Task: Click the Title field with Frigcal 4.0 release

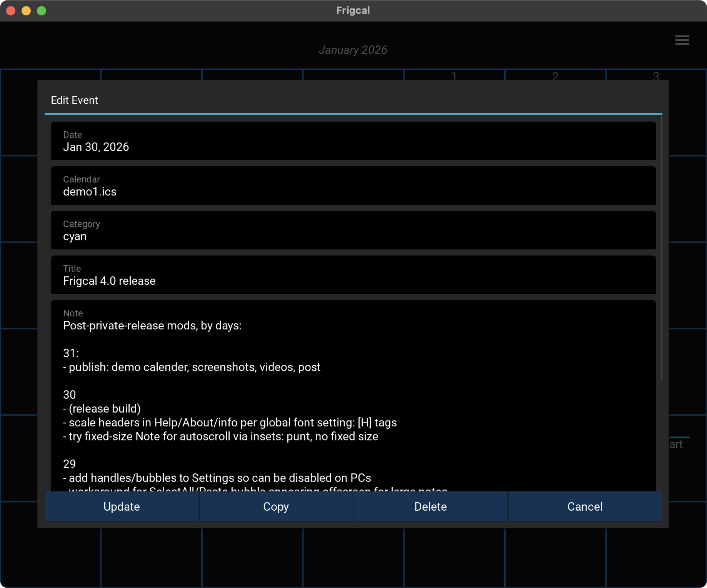Action: [x=353, y=275]
